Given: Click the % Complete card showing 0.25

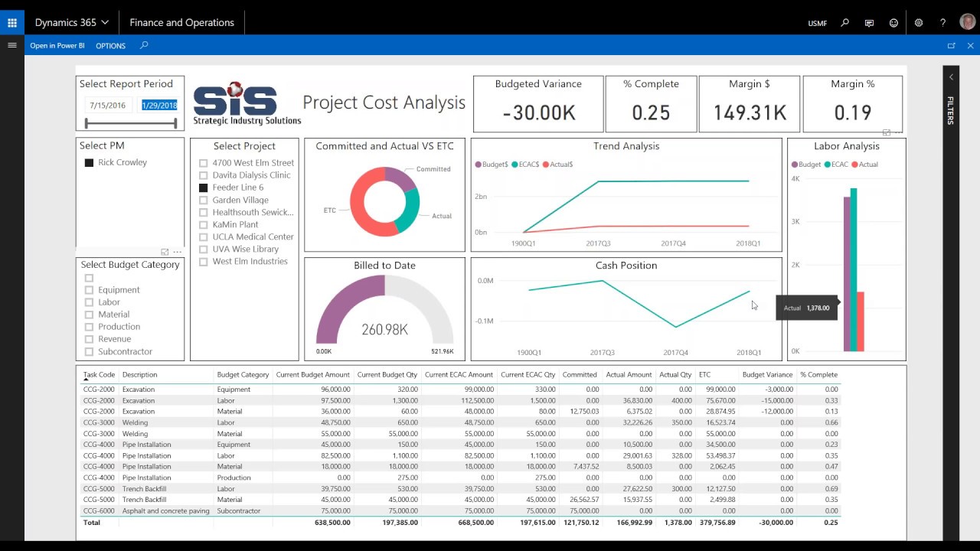Looking at the screenshot, I should click(651, 104).
